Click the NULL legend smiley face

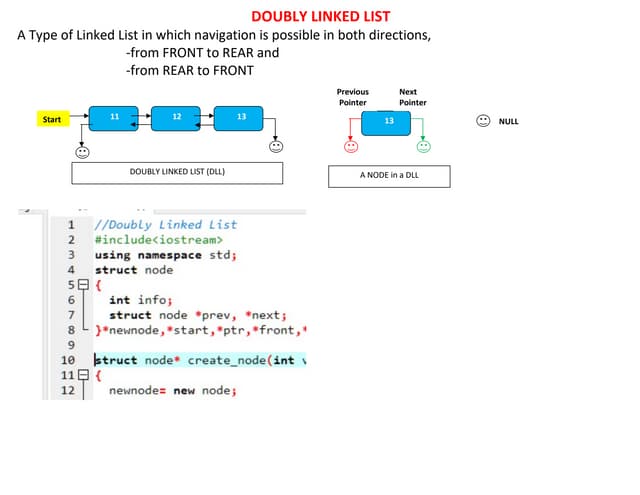pos(483,121)
